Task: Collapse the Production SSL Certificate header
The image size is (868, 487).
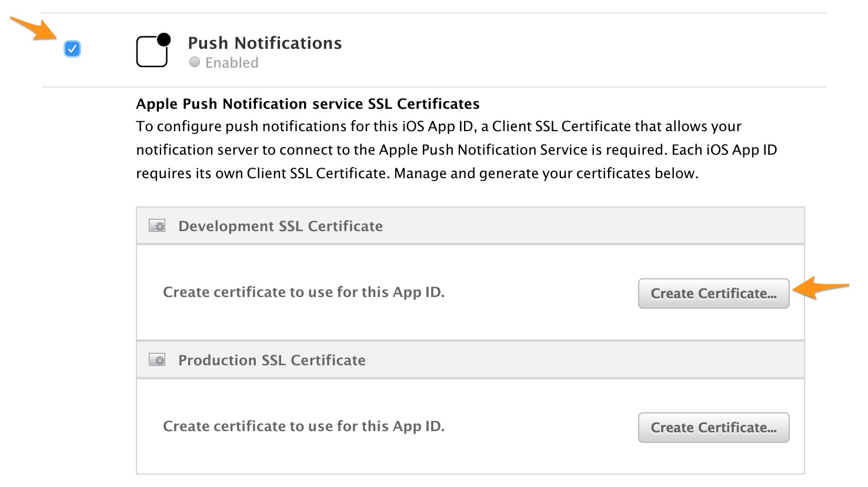Action: (x=272, y=361)
